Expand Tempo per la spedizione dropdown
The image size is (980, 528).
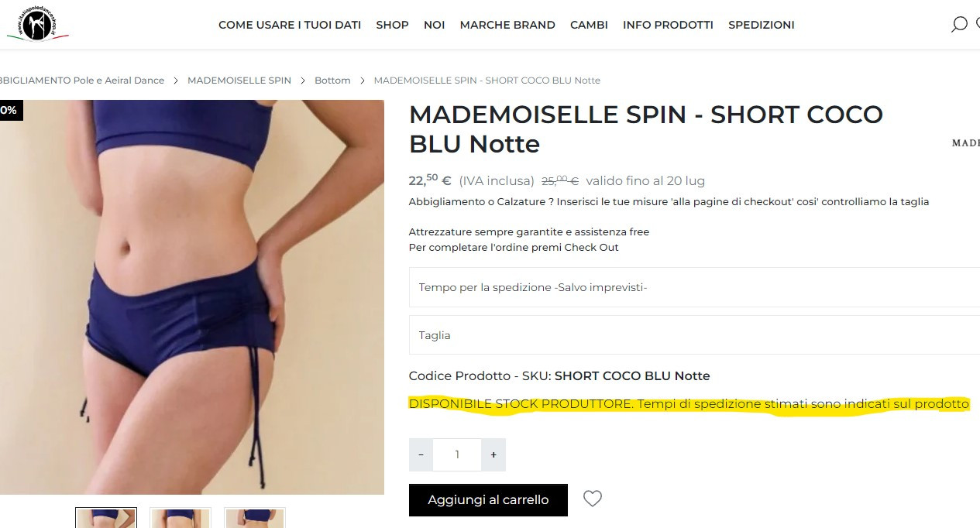694,287
